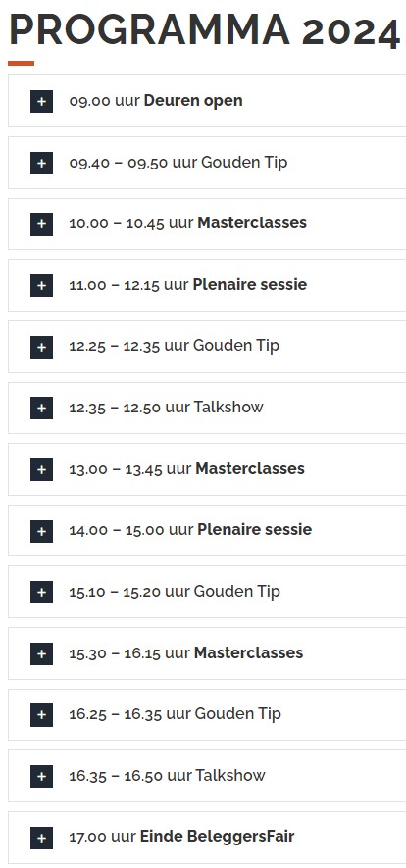
Task: Expand 12.25 – 12.35 uur Gouden Tip row
Action: coord(207,347)
